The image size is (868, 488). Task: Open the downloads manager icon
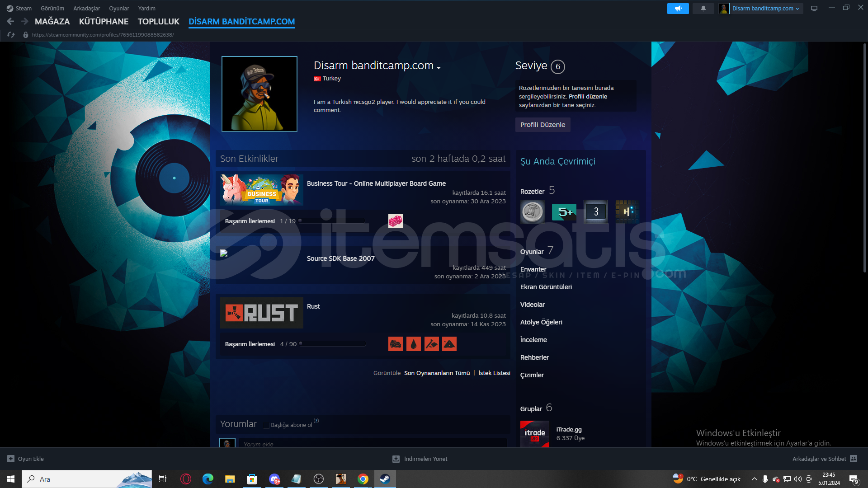pyautogui.click(x=396, y=459)
